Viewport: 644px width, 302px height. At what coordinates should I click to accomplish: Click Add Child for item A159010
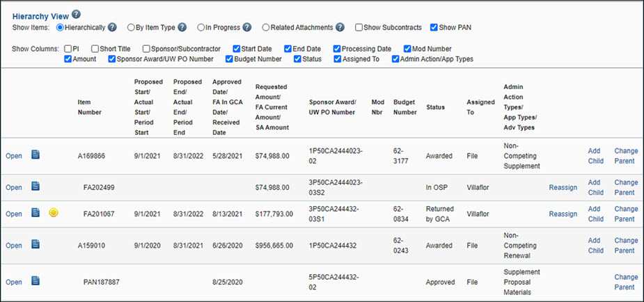(595, 246)
